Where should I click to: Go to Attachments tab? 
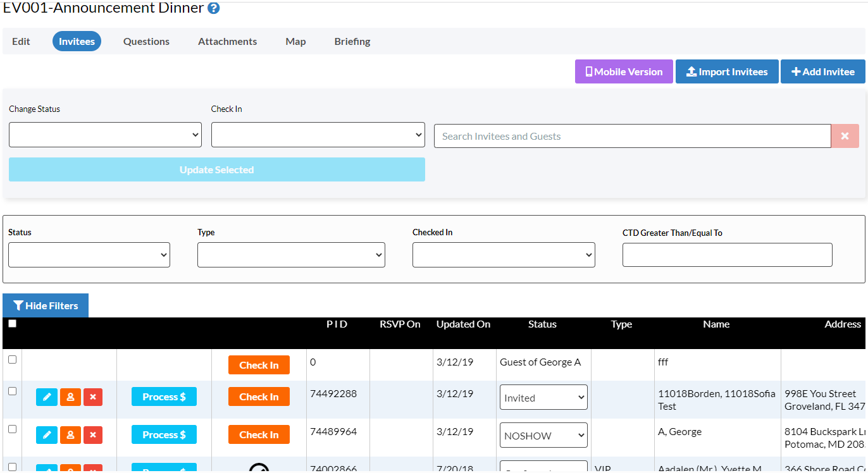click(x=227, y=42)
